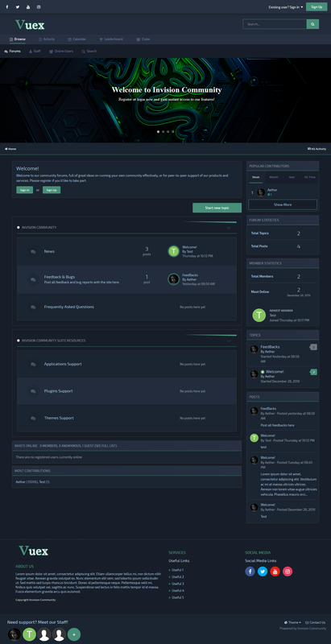Open Home breadcrumb link
The image size is (331, 644).
coord(10,149)
